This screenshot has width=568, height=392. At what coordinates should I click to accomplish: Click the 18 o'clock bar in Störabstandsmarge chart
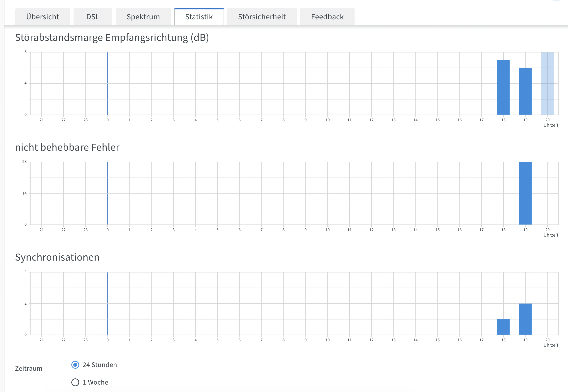503,87
